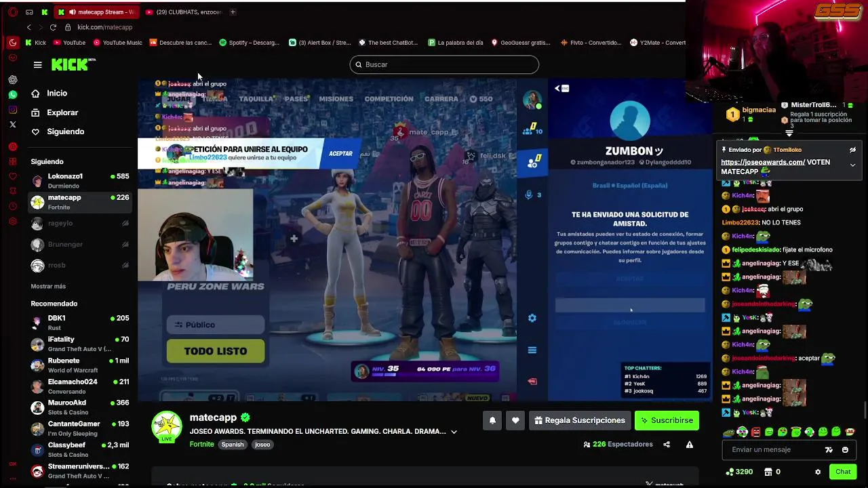868x488 pixels.
Task: Open GeoGuessr bookmark
Action: 520,43
